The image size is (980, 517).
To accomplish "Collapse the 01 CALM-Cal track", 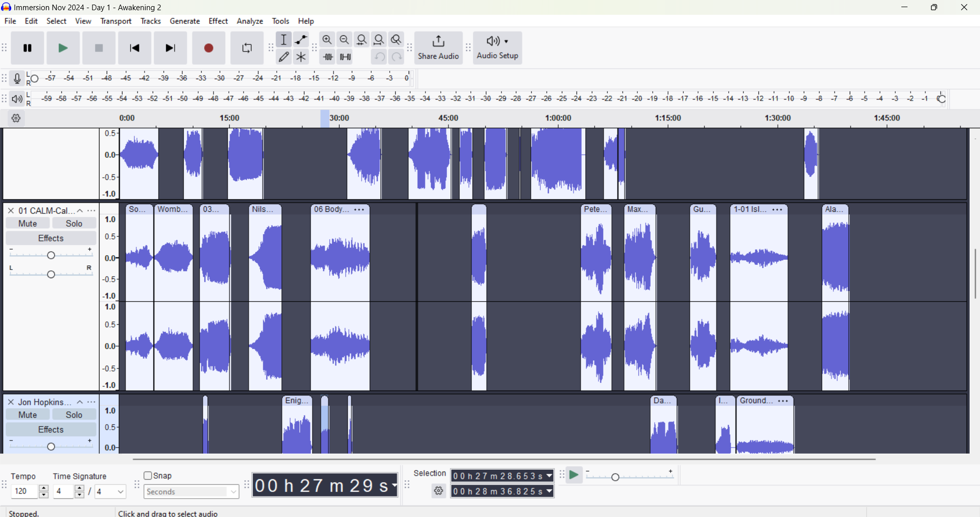I will tap(80, 210).
